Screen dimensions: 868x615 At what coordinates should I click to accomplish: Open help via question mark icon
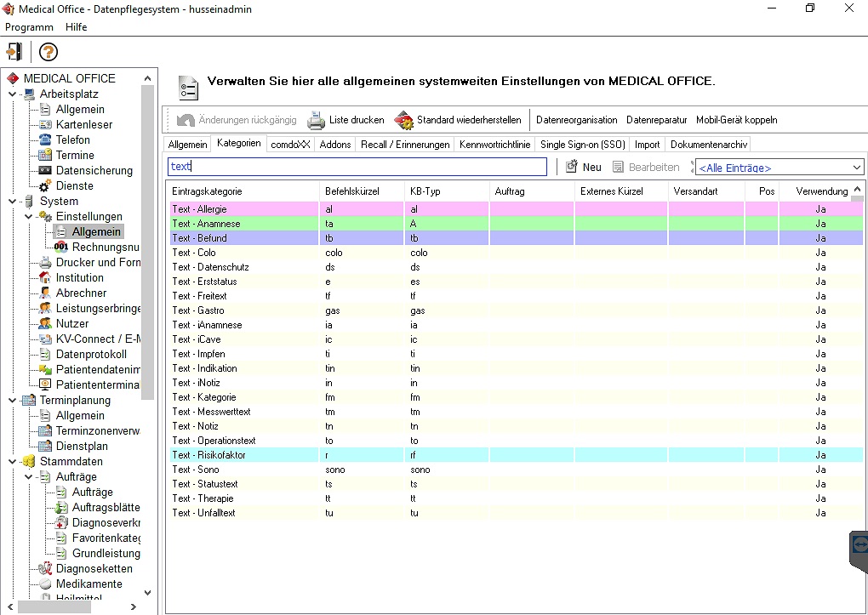tap(48, 52)
